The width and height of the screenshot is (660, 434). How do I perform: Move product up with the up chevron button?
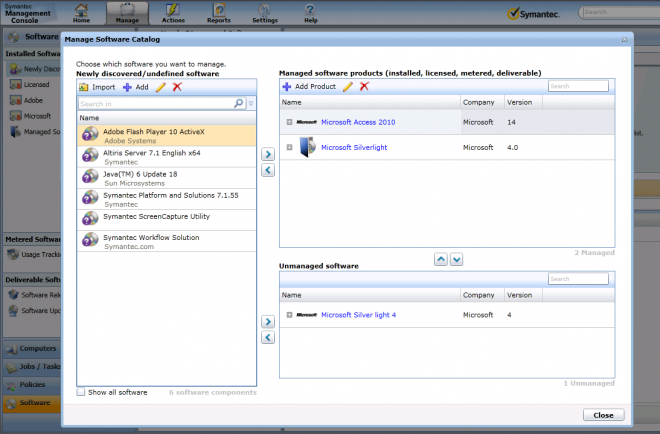tap(441, 259)
